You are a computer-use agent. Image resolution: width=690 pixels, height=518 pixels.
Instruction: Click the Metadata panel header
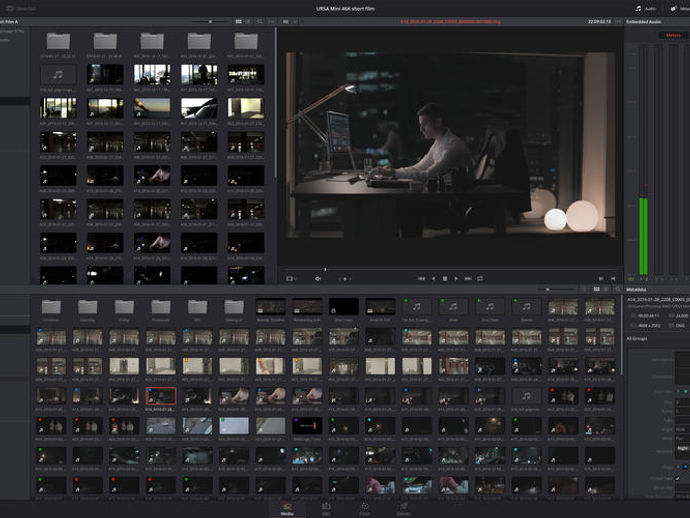pos(636,290)
